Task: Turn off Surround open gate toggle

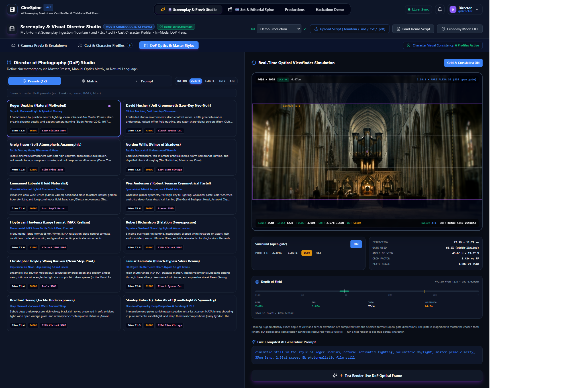Action: pos(356,244)
